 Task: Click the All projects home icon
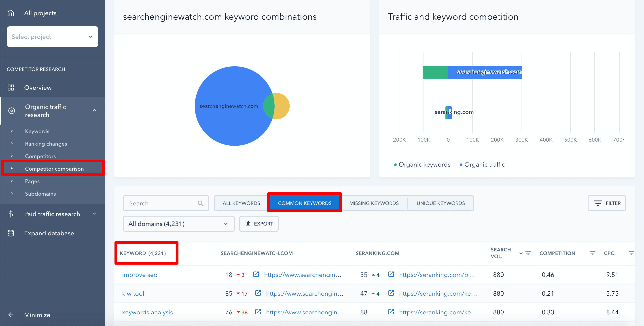pyautogui.click(x=11, y=13)
